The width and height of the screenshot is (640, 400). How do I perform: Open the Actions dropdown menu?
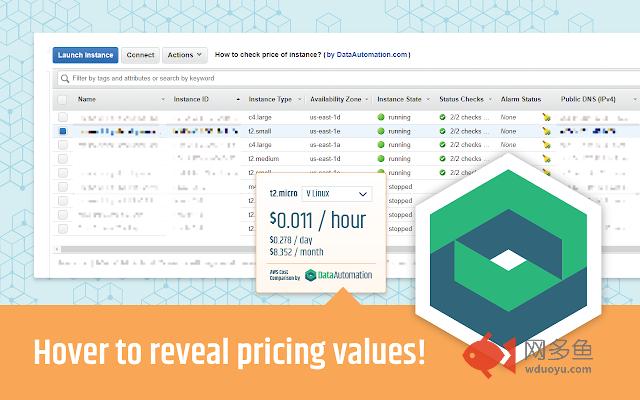click(x=184, y=55)
